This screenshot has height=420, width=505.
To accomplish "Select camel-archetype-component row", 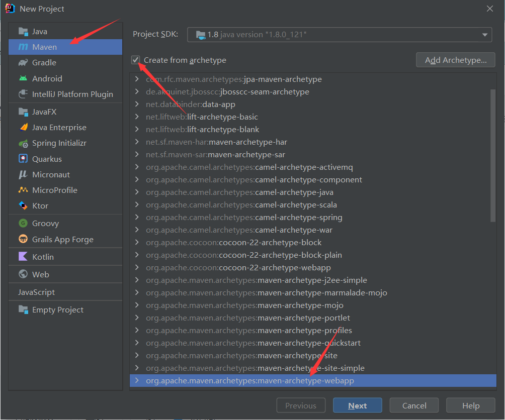I will click(313, 179).
